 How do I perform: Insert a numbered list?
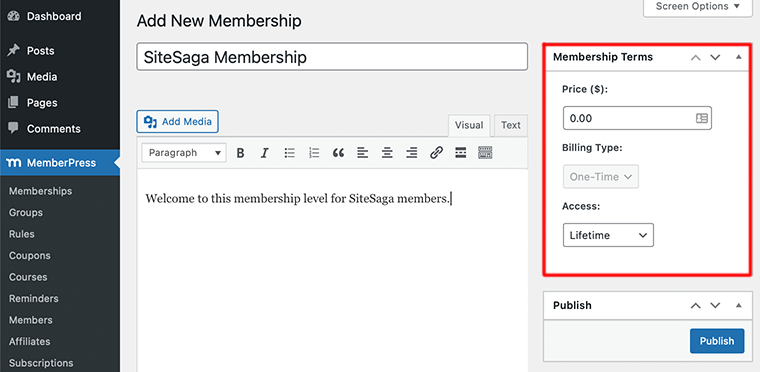(314, 153)
